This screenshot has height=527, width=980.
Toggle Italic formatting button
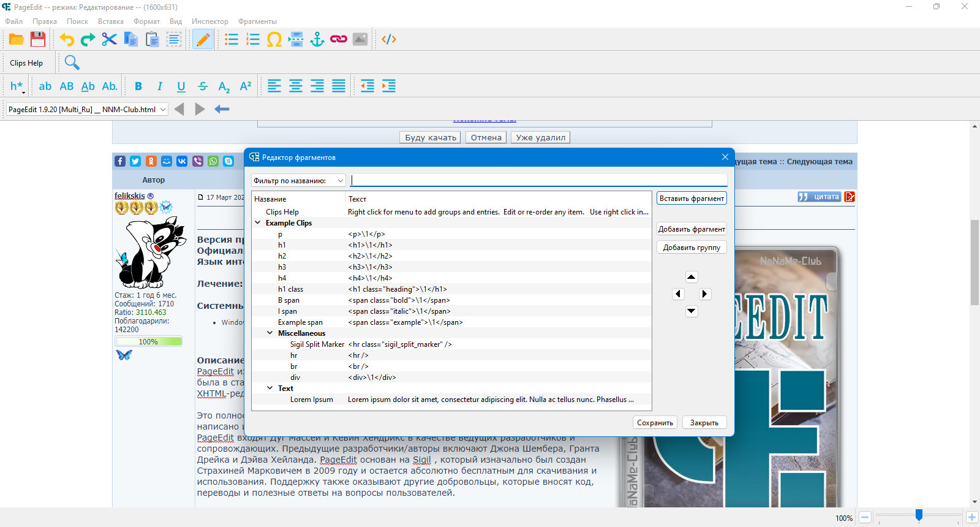point(160,86)
